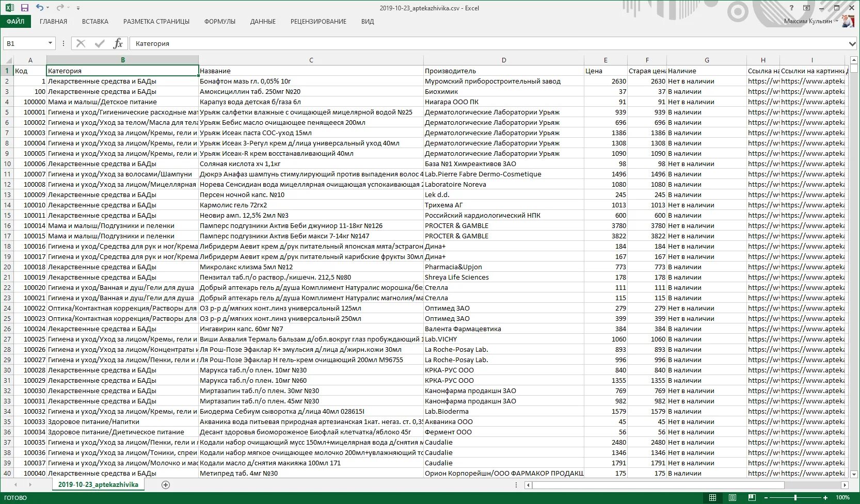Screen dimensions: 860x504
Task: Click horizontal scrollbar left arrow
Action: 528,485
